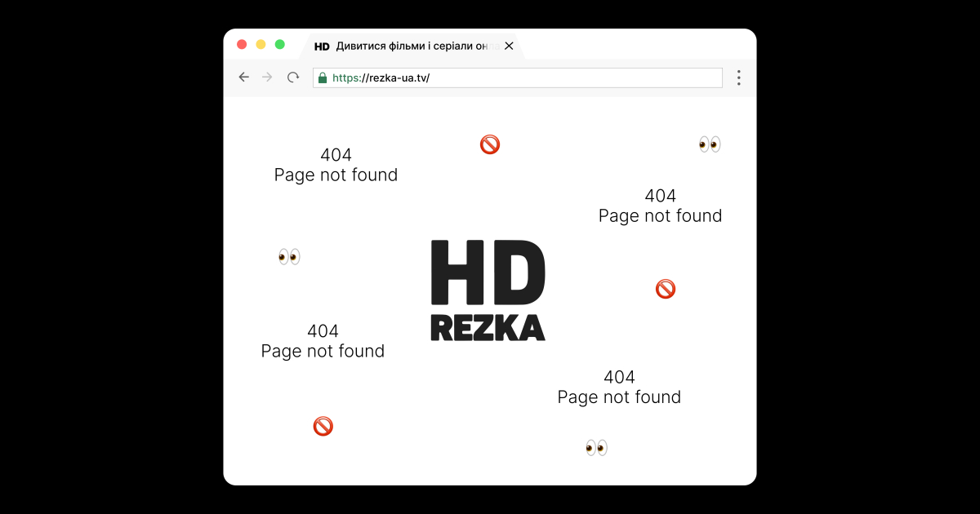Click the eyes emoji in the upper-right area
This screenshot has width=980, height=514.
(709, 144)
